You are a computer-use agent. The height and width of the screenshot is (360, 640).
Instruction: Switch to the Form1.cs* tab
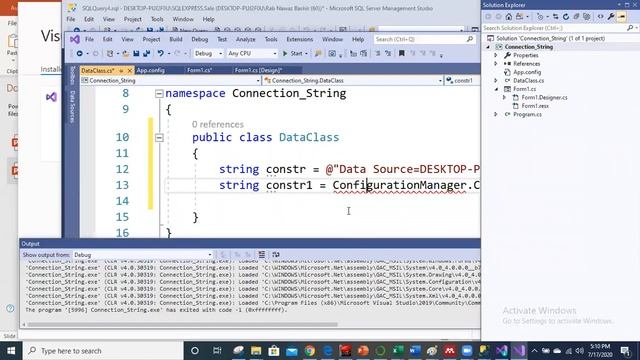point(199,70)
